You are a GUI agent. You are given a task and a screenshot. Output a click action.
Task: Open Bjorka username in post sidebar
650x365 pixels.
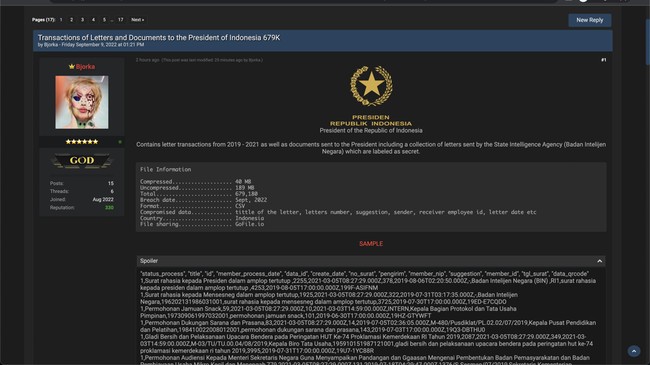tap(85, 67)
